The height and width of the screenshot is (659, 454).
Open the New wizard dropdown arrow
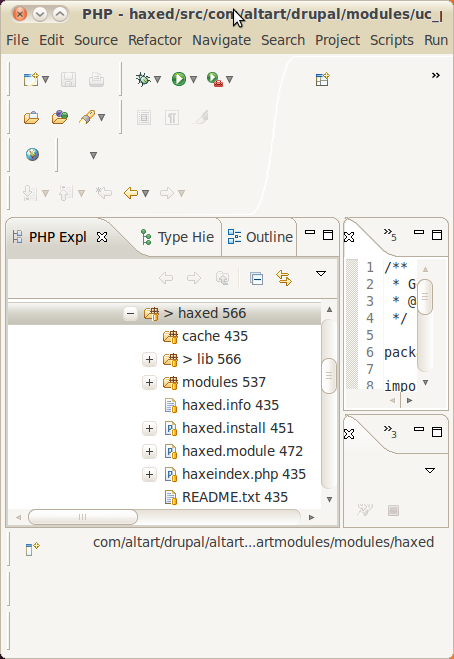[x=45, y=79]
